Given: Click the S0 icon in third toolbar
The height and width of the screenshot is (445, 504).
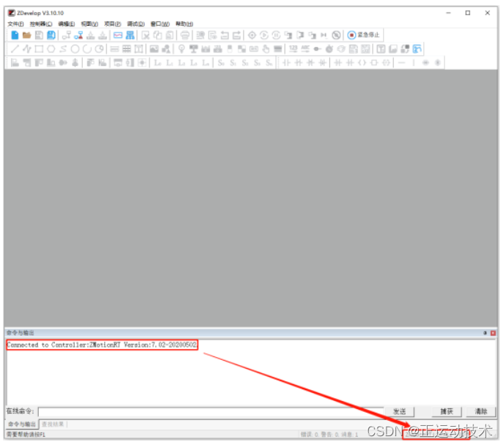Looking at the screenshot, I should (x=221, y=62).
